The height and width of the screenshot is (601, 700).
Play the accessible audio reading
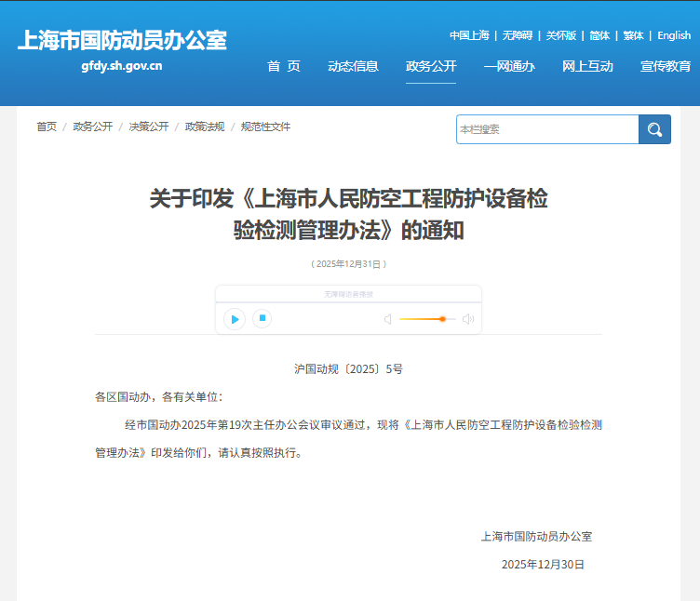click(x=235, y=319)
